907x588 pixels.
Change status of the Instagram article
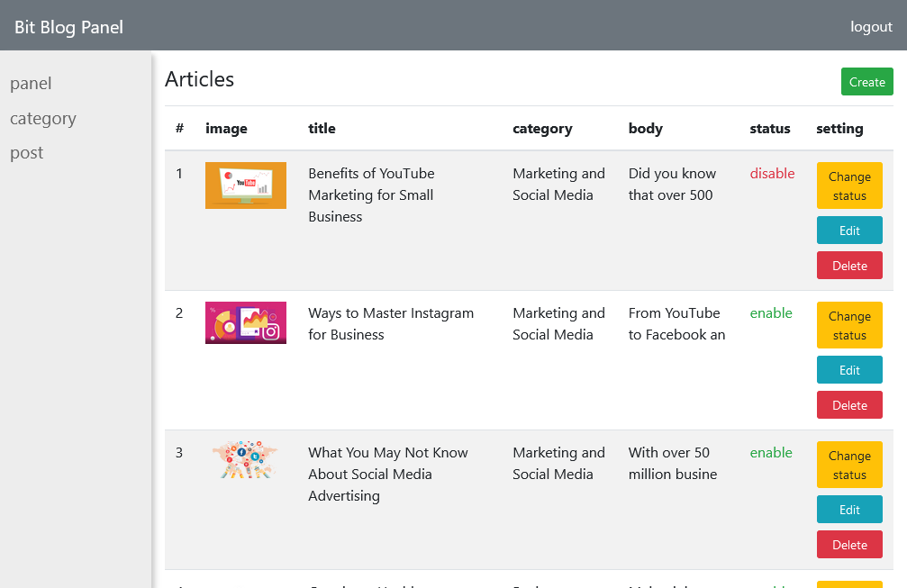point(849,325)
